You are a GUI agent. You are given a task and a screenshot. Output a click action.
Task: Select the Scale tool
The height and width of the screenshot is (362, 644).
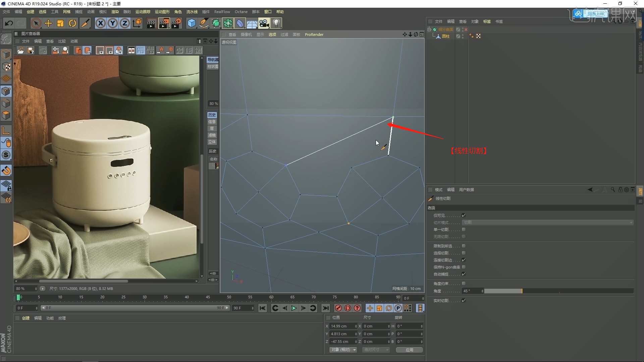coord(60,23)
